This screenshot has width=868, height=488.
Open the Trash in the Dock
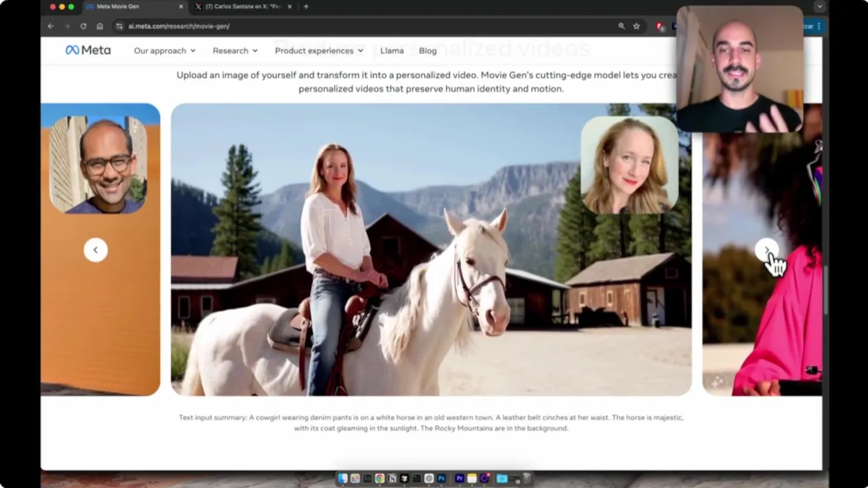(527, 479)
